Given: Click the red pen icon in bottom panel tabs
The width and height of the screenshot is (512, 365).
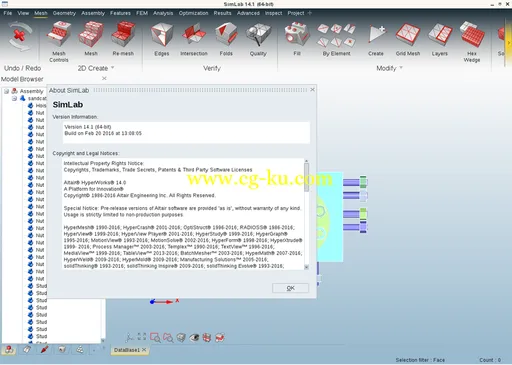Looking at the screenshot, I should (x=44, y=350).
